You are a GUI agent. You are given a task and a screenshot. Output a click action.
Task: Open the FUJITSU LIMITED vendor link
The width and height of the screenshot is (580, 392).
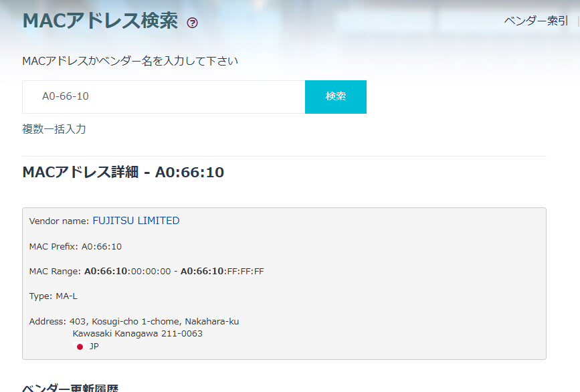click(x=136, y=221)
